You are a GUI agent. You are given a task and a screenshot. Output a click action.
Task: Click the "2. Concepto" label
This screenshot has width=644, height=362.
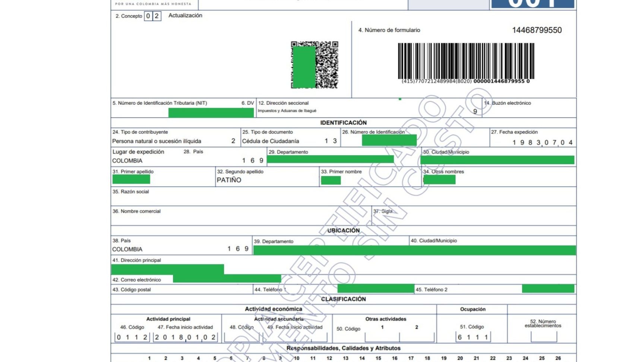click(129, 16)
